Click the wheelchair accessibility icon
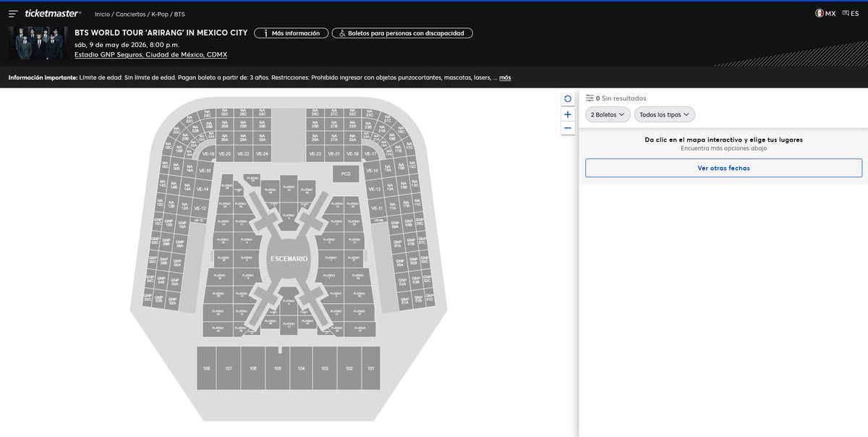Viewport: 868px width, 437px height. (x=341, y=33)
